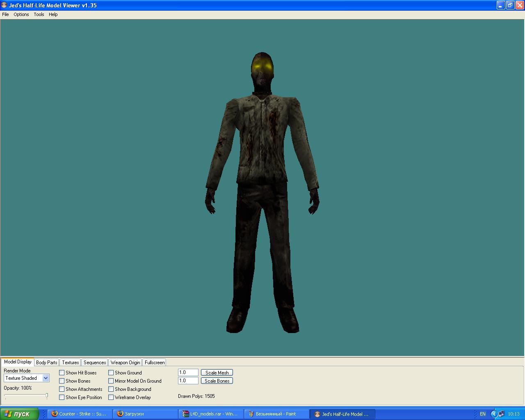This screenshot has width=525, height=420.
Task: Switch to the Fullscreen tab
Action: (x=155, y=363)
